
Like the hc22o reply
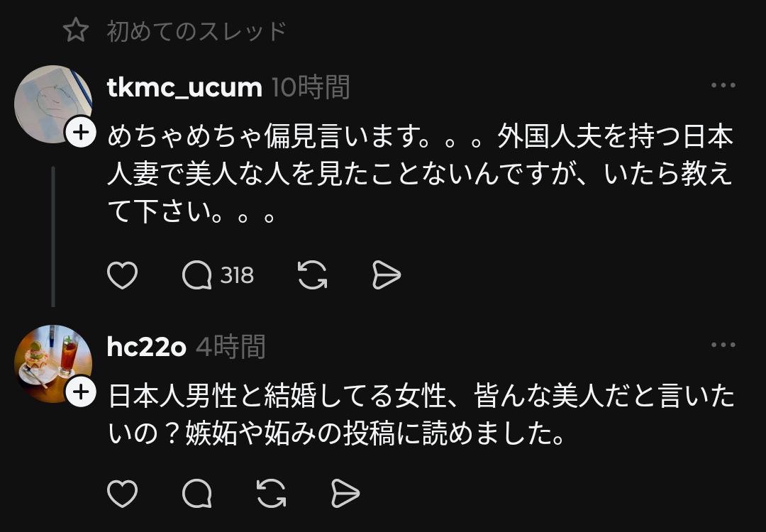(122, 494)
